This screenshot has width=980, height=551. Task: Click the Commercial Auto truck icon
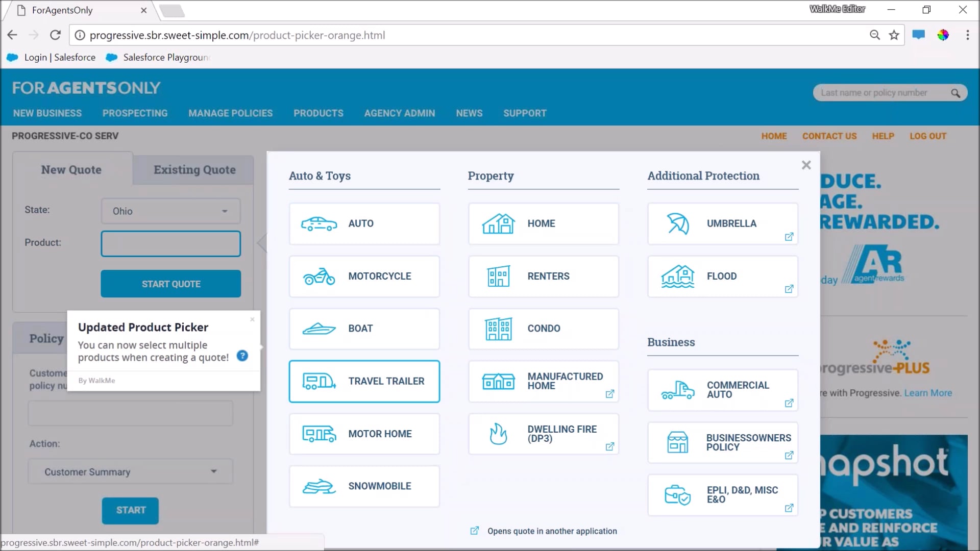point(677,389)
